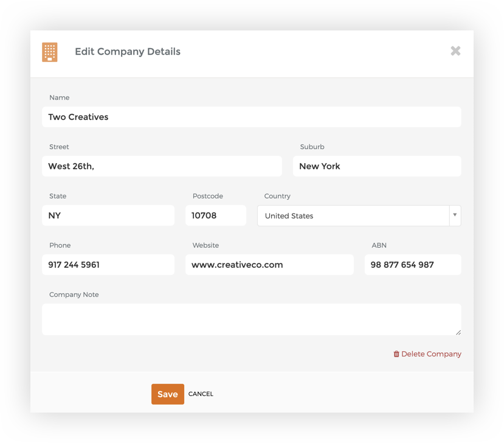Save the company details
Screen dimensions: 504x443
pyautogui.click(x=168, y=394)
